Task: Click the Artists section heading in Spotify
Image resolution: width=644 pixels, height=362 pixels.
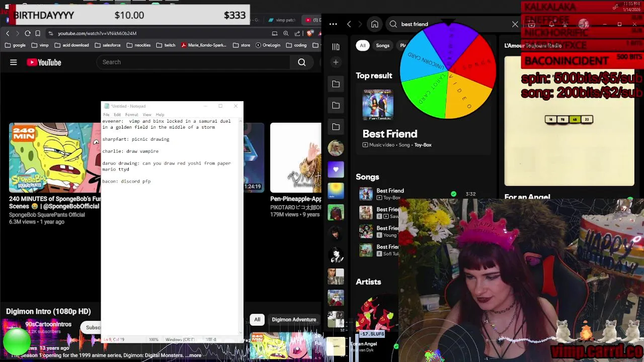Action: pyautogui.click(x=368, y=282)
